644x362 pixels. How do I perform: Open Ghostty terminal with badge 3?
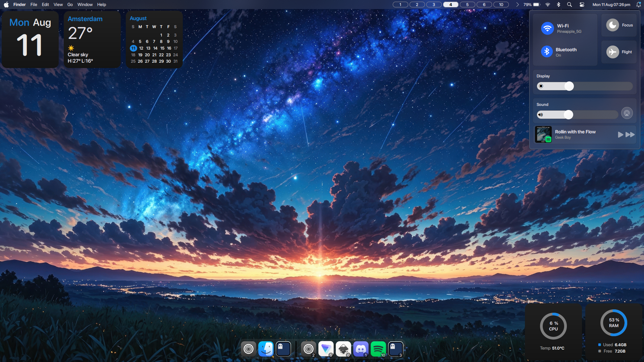[395, 349]
